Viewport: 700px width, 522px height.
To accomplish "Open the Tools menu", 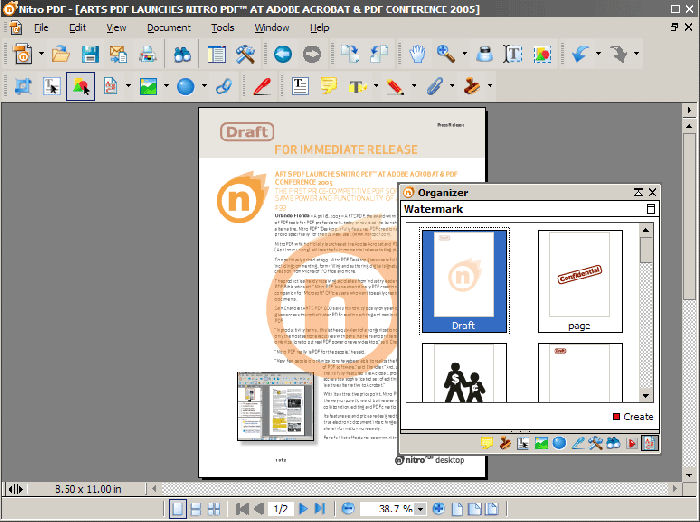I will (222, 27).
